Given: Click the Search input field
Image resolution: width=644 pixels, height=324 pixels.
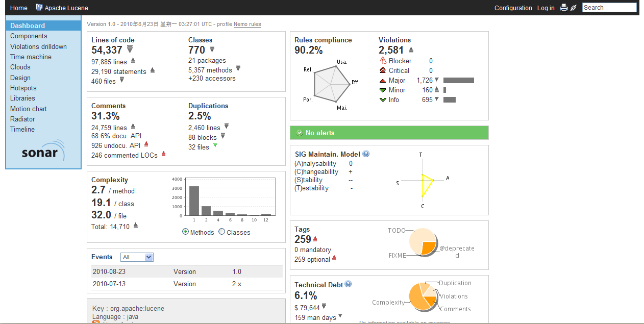Looking at the screenshot, I should (609, 8).
